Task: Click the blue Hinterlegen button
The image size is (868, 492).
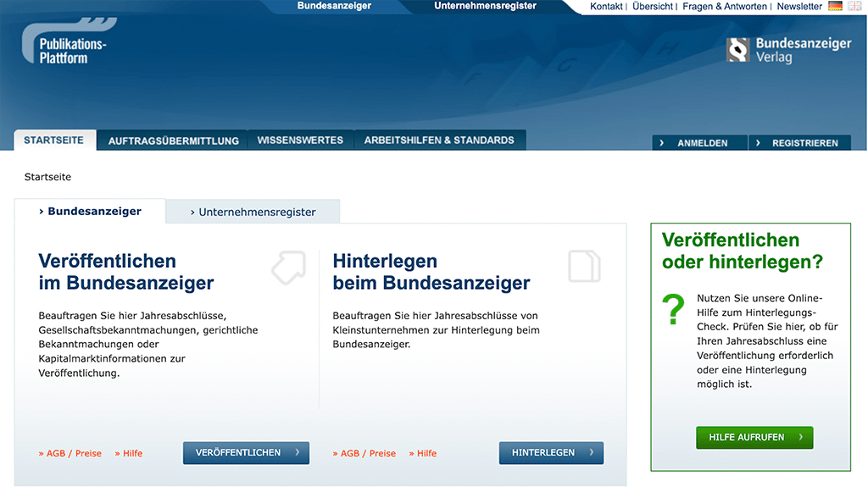Action: pos(551,453)
